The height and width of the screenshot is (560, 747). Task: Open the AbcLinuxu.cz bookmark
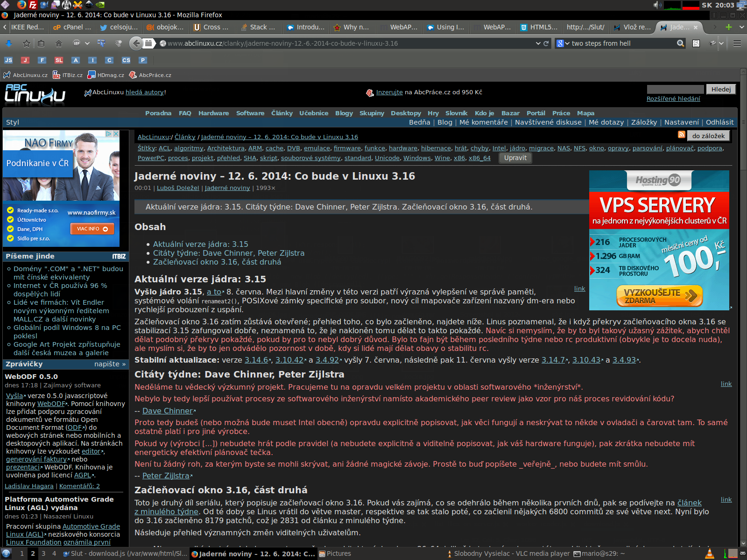click(25, 75)
